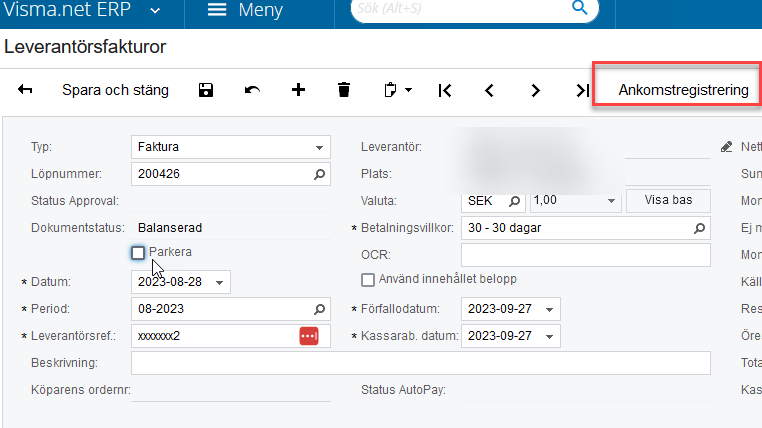Add a new record with plus icon
762x428 pixels.
298,90
